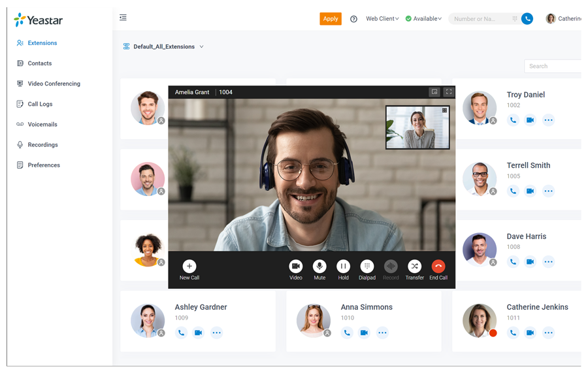Click the extensions Search field

(553, 66)
